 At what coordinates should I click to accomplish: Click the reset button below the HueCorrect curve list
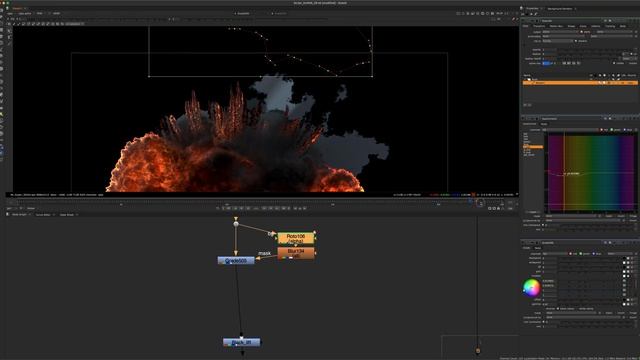[x=532, y=212]
